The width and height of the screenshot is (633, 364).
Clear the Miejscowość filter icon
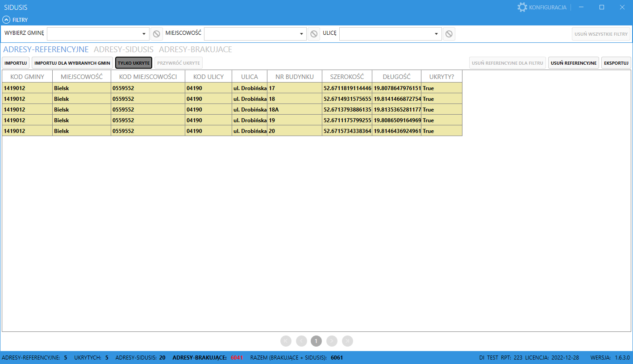pos(314,34)
